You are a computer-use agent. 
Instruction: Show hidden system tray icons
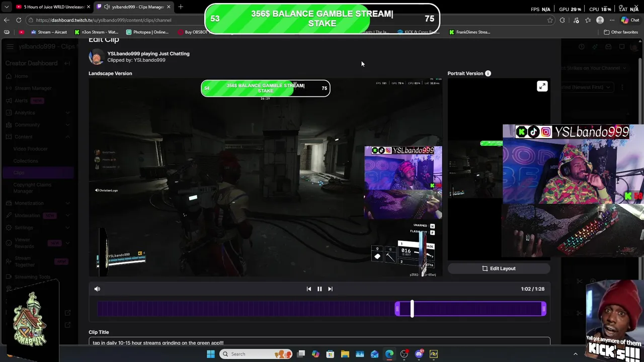point(576,354)
